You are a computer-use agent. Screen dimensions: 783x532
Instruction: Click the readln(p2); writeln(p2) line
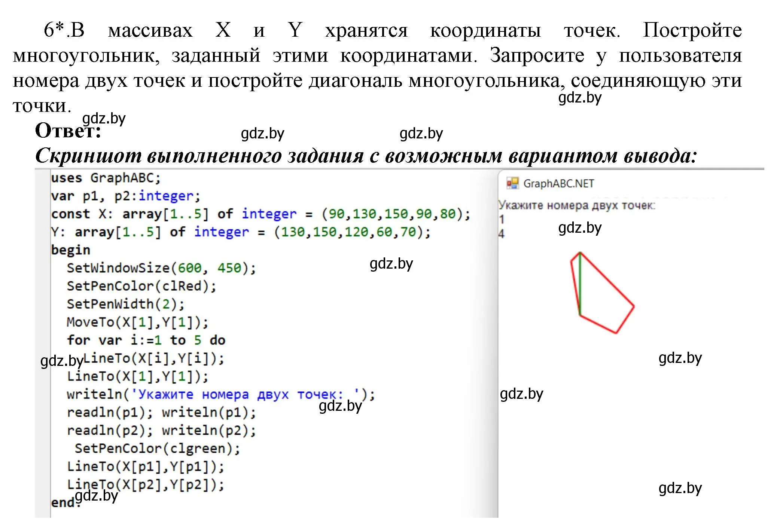[162, 431]
